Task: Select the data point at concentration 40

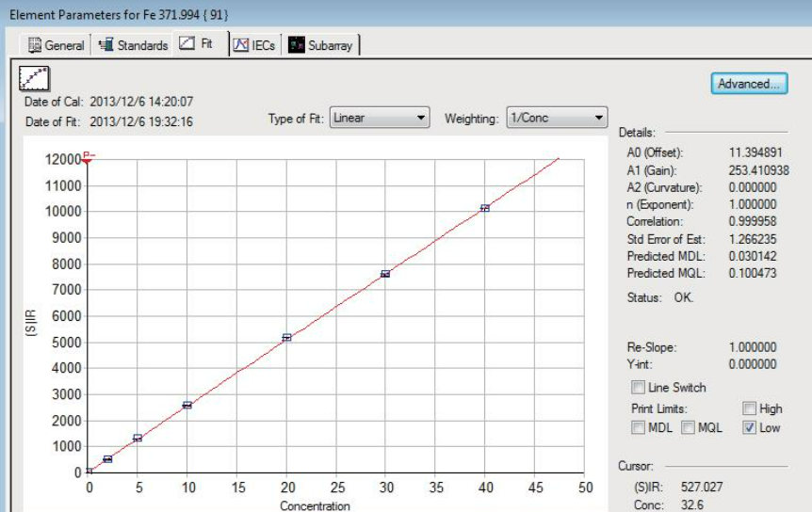Action: [485, 208]
